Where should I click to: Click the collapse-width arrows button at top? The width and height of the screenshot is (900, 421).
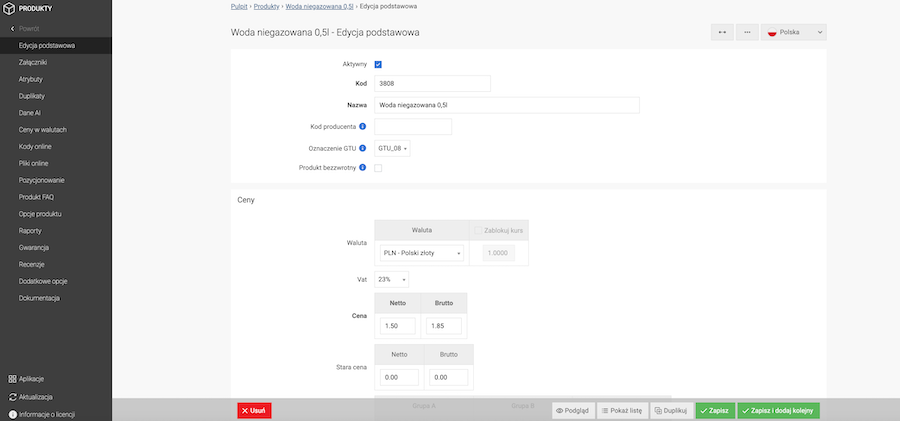coord(722,32)
